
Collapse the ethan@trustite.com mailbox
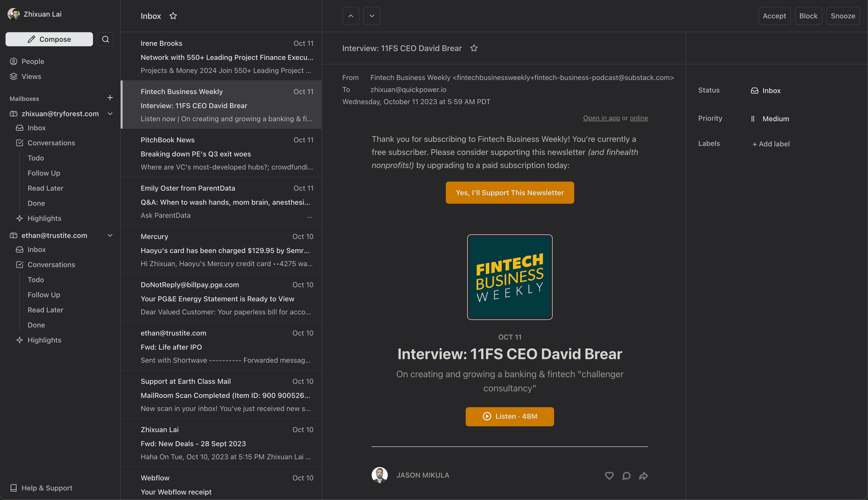click(110, 236)
